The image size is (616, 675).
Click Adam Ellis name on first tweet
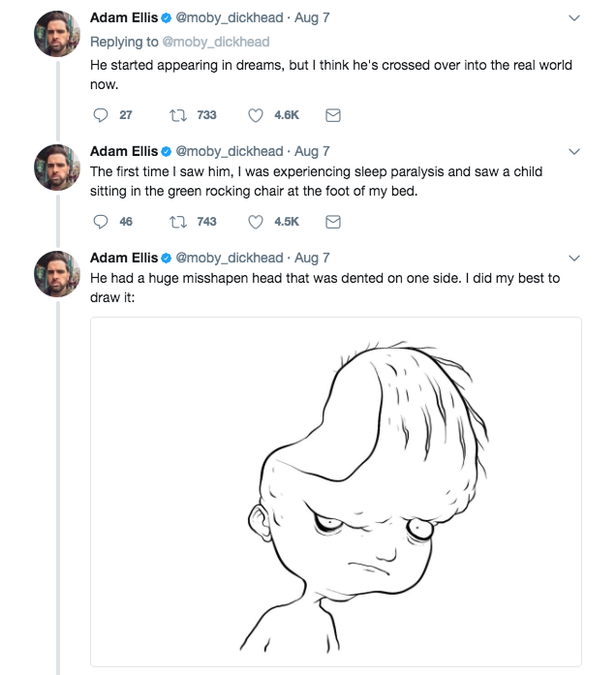point(123,17)
